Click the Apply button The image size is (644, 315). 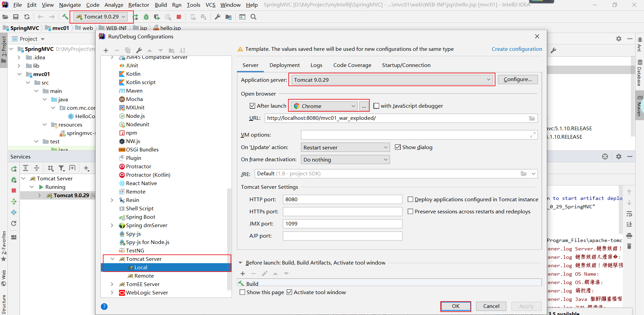526,306
